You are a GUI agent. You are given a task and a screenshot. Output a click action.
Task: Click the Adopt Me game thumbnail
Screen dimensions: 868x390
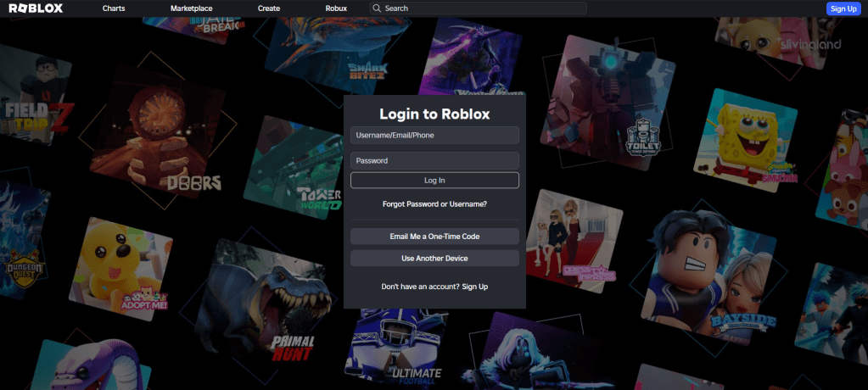pyautogui.click(x=120, y=269)
